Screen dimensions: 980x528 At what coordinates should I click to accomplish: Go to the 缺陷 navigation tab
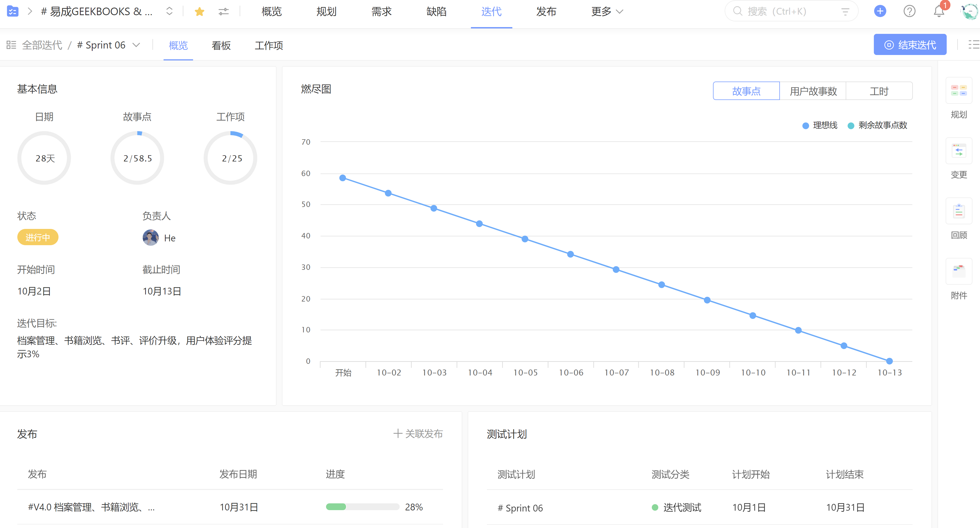click(436, 12)
